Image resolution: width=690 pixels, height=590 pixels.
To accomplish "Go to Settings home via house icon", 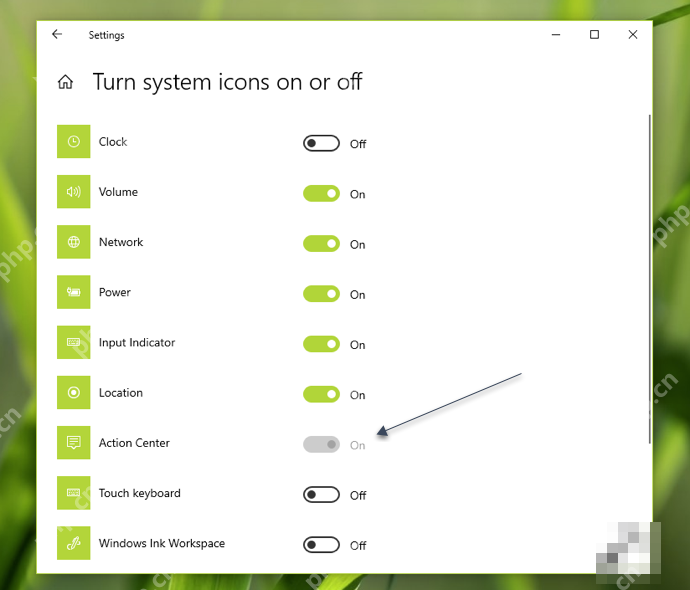I will pyautogui.click(x=65, y=82).
